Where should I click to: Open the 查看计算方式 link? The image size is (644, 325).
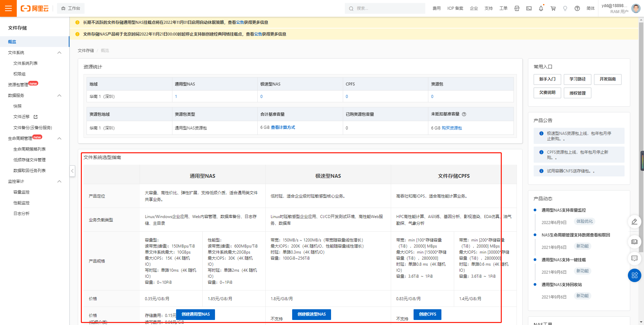pyautogui.click(x=283, y=127)
